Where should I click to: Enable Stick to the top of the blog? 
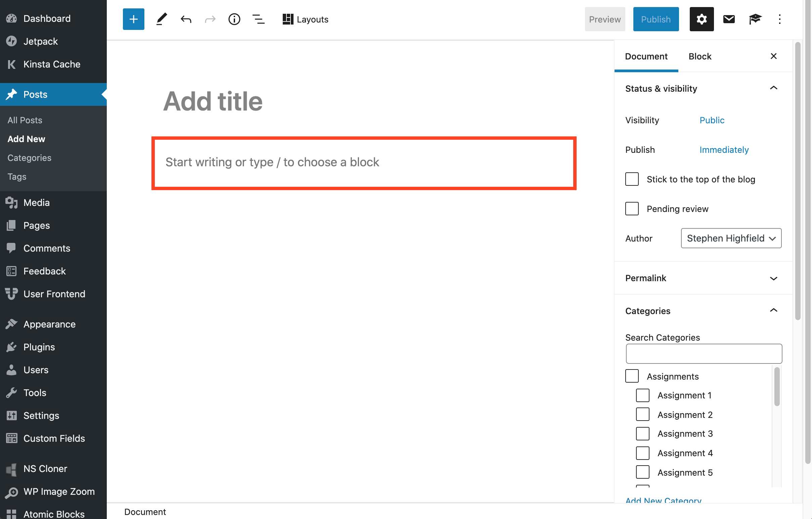632,179
